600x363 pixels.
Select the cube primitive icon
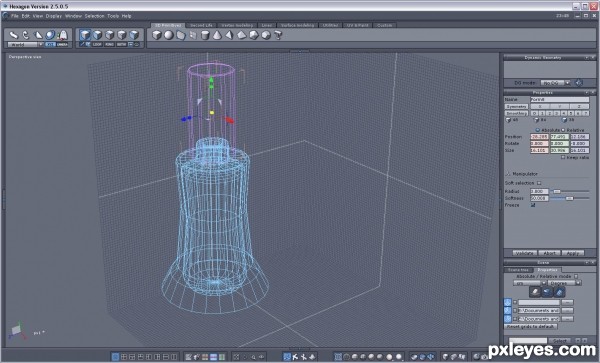(x=157, y=35)
